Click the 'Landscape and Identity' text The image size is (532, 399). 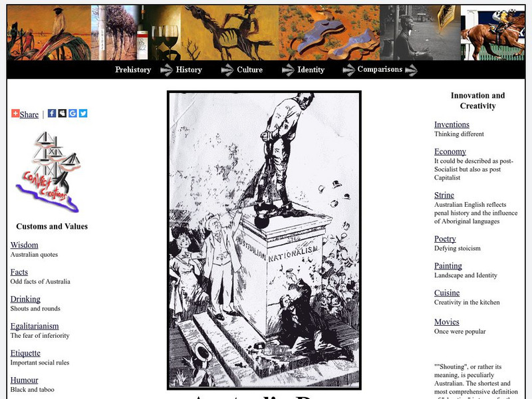click(x=466, y=275)
